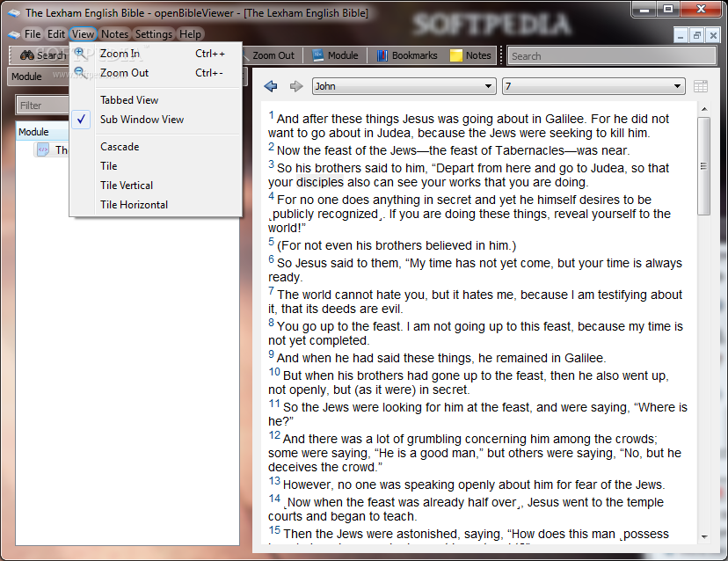The width and height of the screenshot is (728, 561).
Task: Toggle the Sub Window View checkmark
Action: (x=81, y=120)
